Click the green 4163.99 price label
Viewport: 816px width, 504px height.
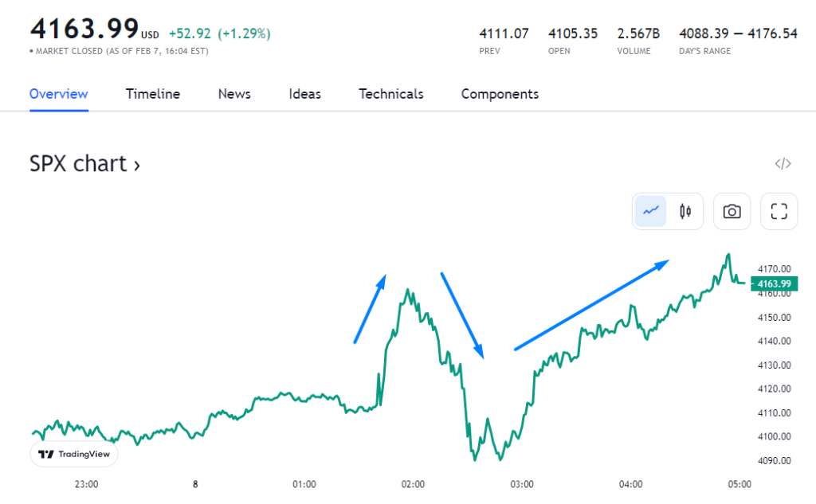click(x=774, y=283)
